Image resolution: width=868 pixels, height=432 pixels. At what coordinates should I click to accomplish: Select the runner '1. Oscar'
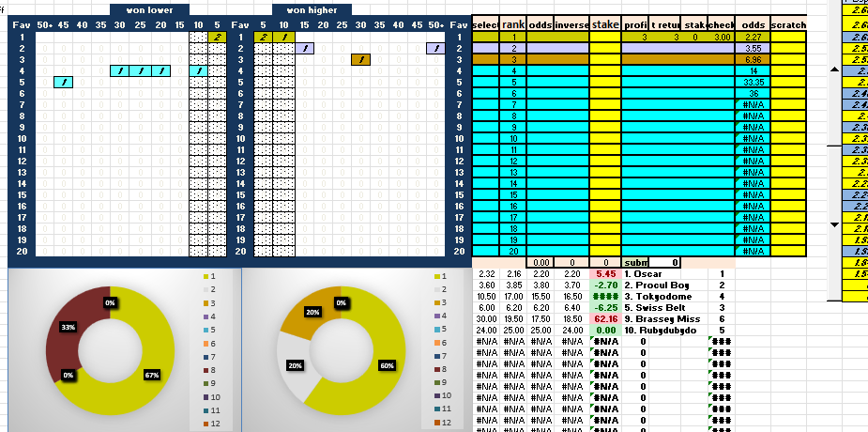coord(643,273)
